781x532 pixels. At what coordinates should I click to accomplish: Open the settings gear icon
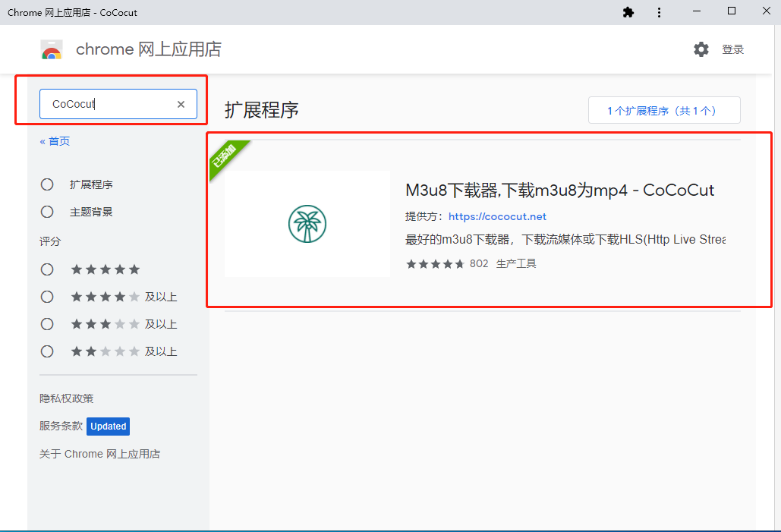[x=701, y=49]
